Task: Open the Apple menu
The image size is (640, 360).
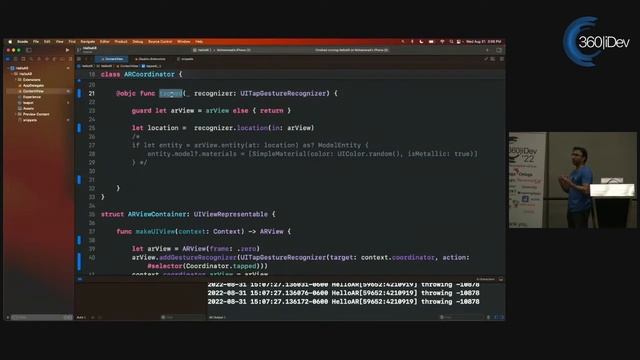Action: click(x=10, y=42)
